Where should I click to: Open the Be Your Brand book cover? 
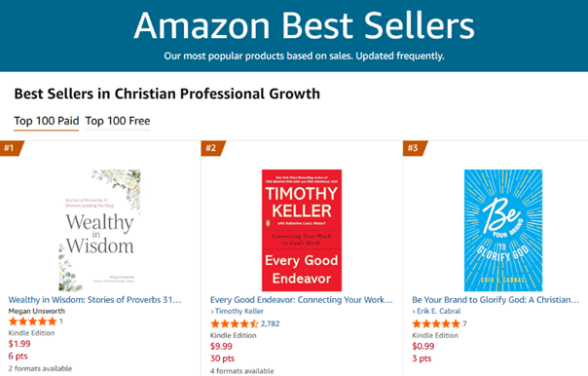pyautogui.click(x=503, y=231)
